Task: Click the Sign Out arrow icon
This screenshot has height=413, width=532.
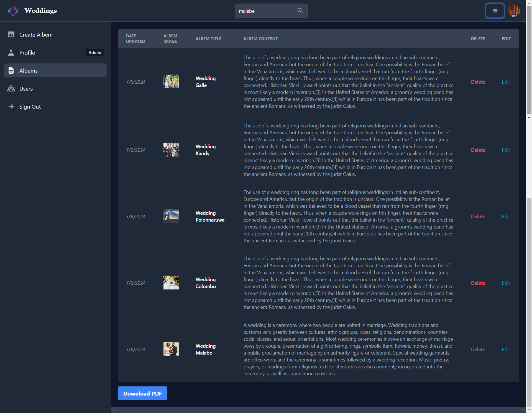Action: pyautogui.click(x=11, y=106)
